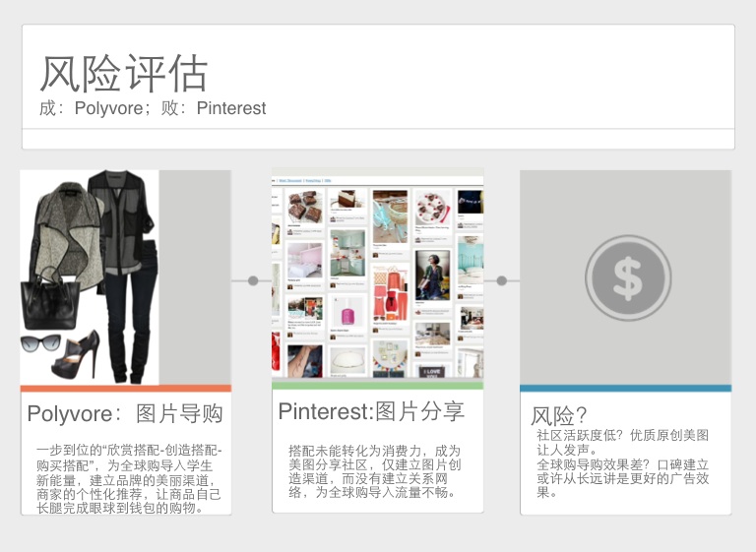Image resolution: width=756 pixels, height=552 pixels.
Task: Click the black handbag in the Polyvore collage
Action: (x=50, y=300)
